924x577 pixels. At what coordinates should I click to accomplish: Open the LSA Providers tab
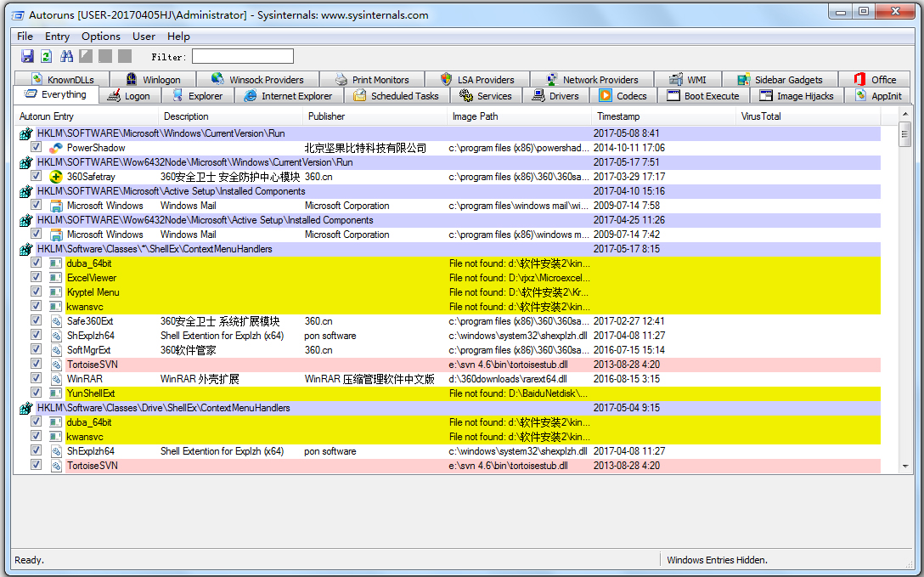(x=477, y=79)
